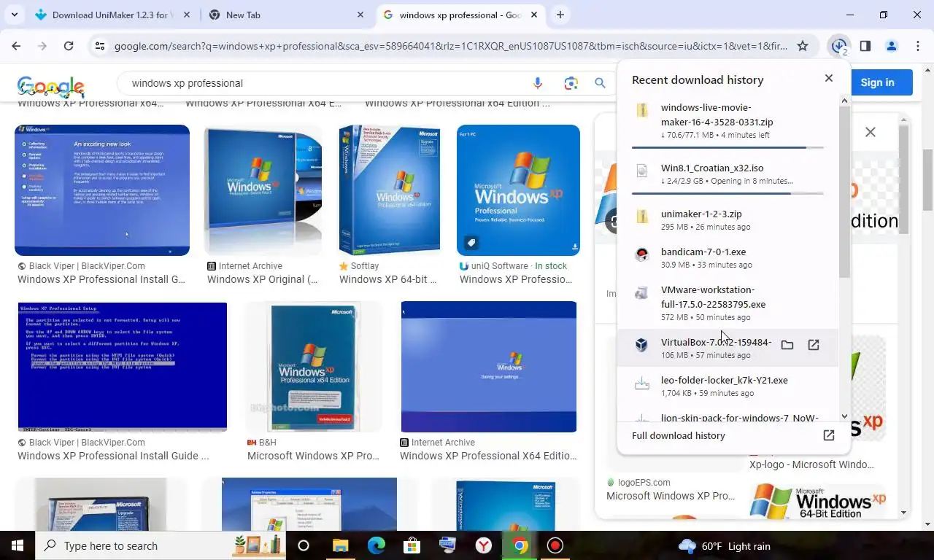934x560 pixels.
Task: Switch to Chrome on the taskbar
Action: point(520,545)
